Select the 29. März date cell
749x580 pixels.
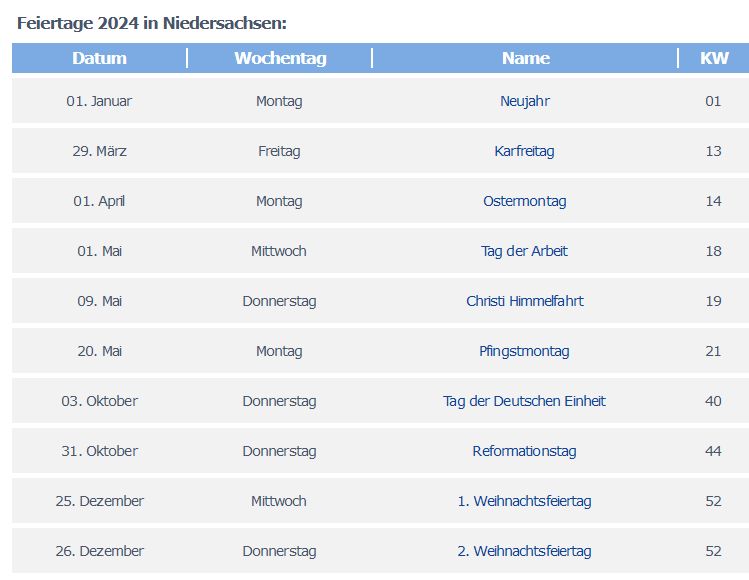pyautogui.click(x=99, y=151)
